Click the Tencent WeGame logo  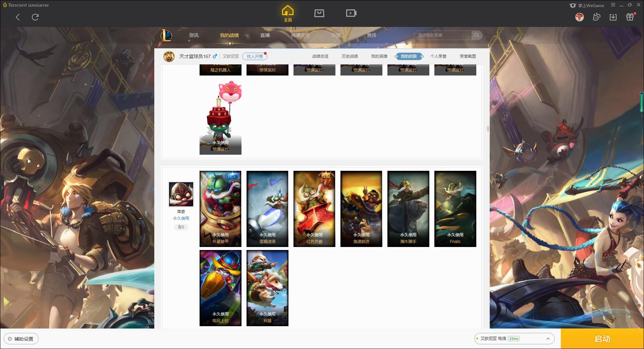(x=26, y=5)
